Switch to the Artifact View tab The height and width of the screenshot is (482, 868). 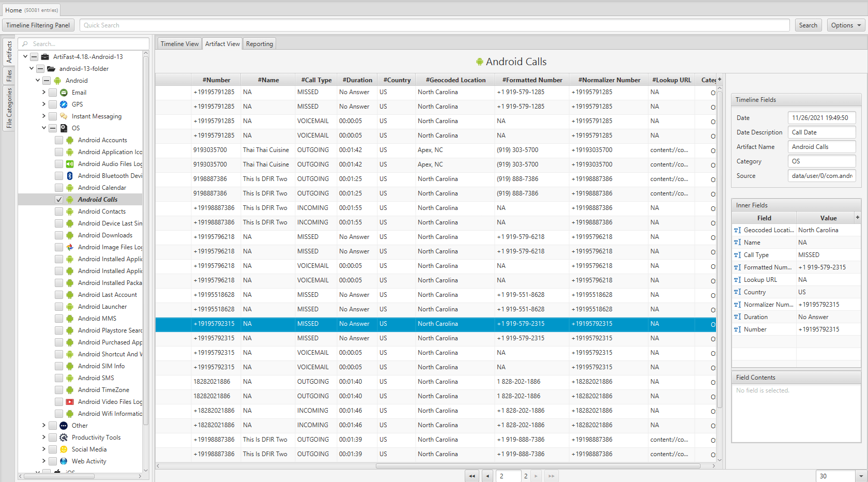(222, 44)
